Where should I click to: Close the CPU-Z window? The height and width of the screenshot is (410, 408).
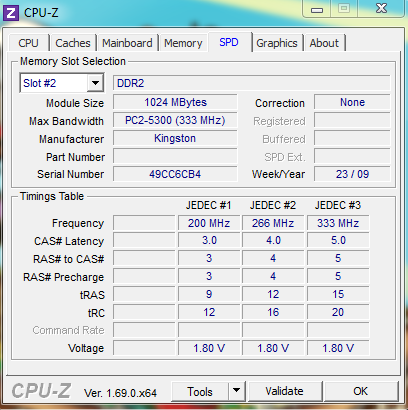[x=381, y=9]
